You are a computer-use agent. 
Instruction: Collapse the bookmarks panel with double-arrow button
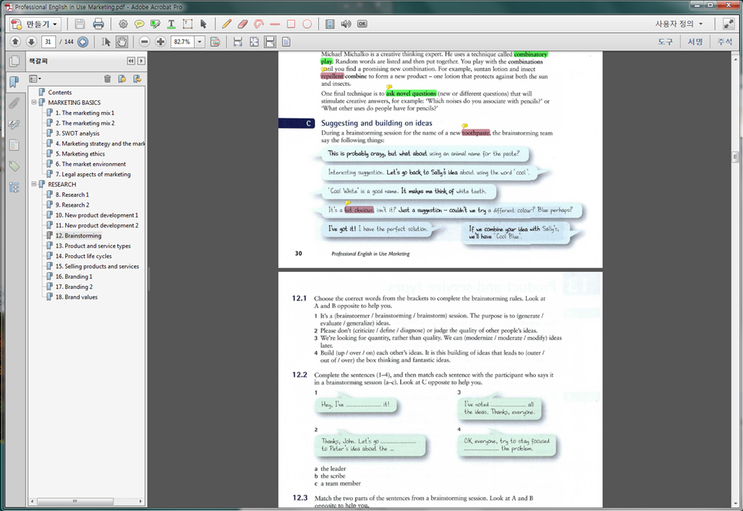coord(131,61)
